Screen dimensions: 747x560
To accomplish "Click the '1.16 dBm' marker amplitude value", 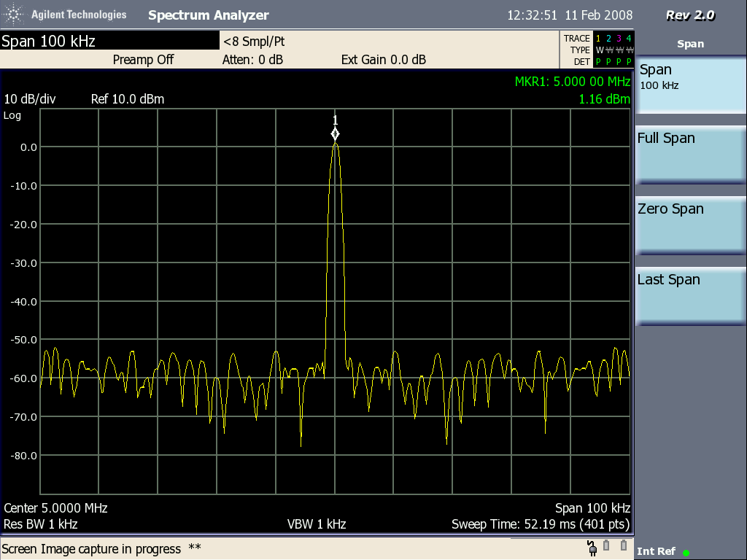I will (x=604, y=99).
